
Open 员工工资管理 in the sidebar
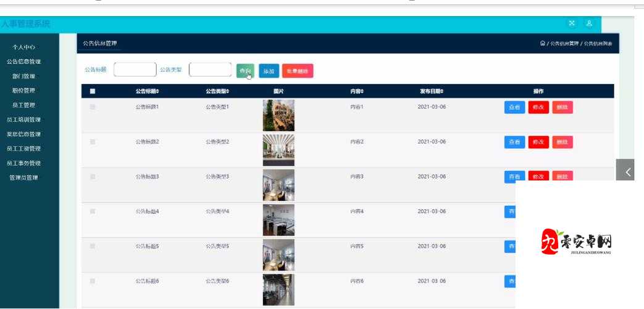(x=23, y=149)
